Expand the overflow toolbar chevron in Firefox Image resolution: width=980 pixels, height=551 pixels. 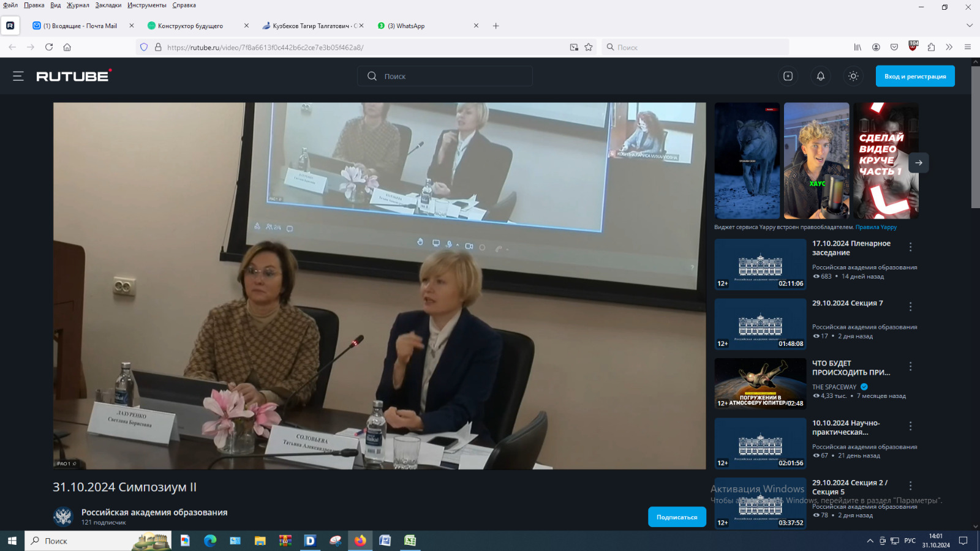pyautogui.click(x=949, y=47)
